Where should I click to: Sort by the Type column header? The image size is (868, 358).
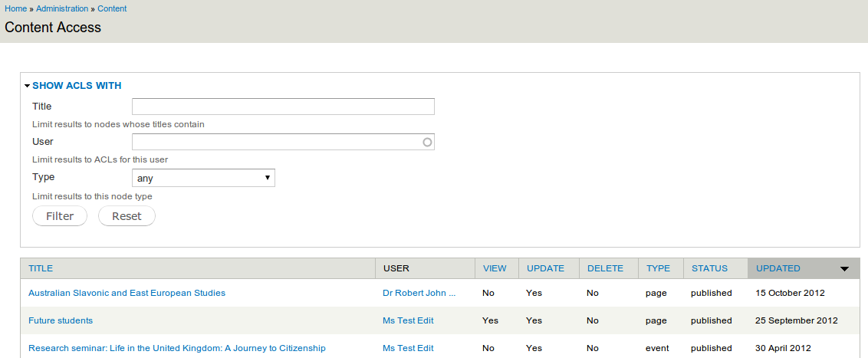pyautogui.click(x=658, y=268)
